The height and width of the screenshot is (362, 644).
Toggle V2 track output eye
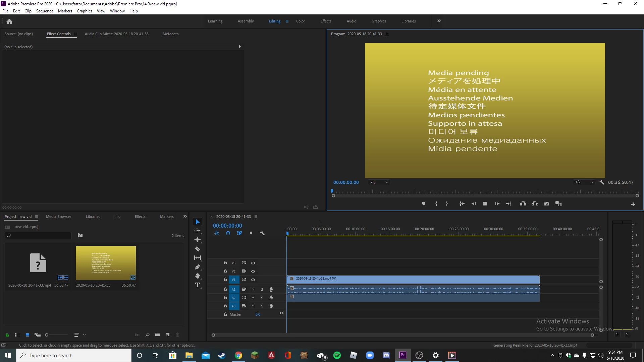pos(253,271)
